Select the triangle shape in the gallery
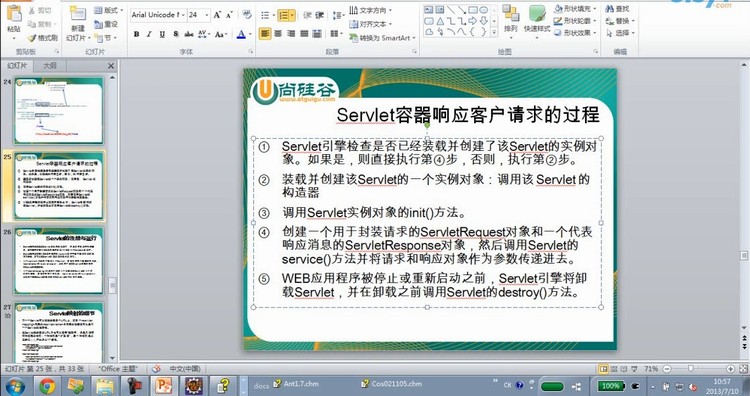Image resolution: width=750 pixels, height=396 pixels. 440,21
